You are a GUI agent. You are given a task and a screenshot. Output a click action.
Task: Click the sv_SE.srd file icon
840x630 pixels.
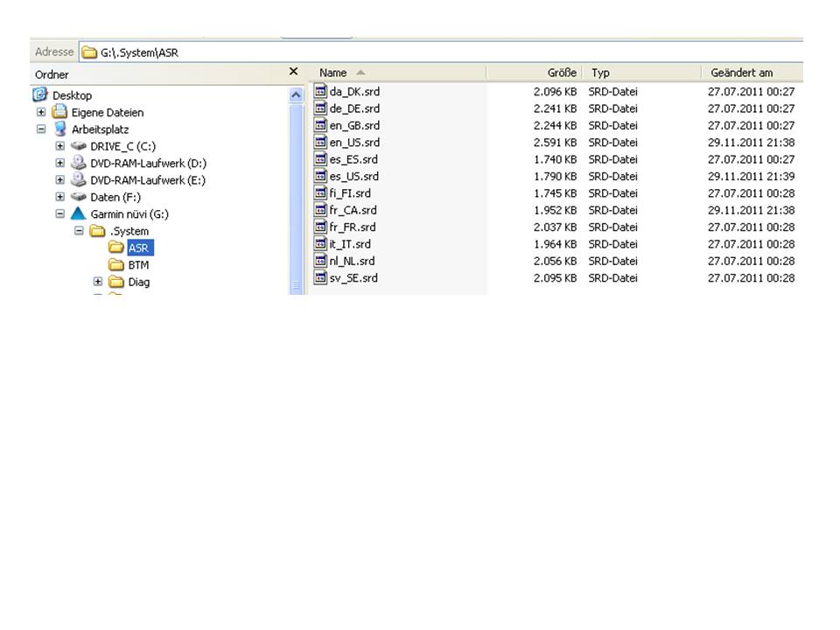coord(320,277)
